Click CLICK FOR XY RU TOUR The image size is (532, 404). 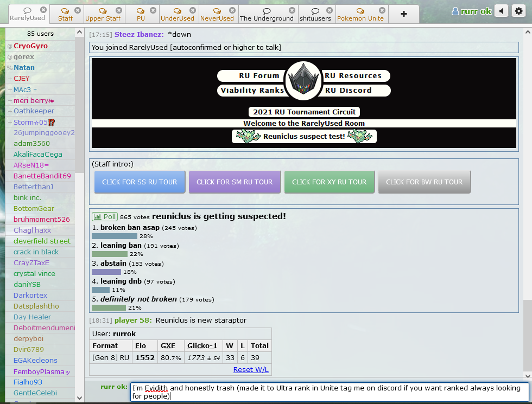[x=330, y=182]
